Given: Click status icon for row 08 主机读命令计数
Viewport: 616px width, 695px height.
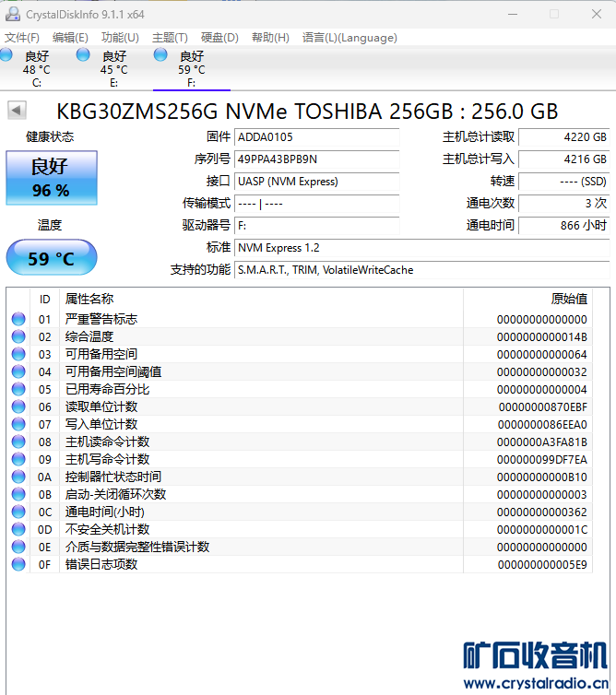Looking at the screenshot, I should 18,442.
